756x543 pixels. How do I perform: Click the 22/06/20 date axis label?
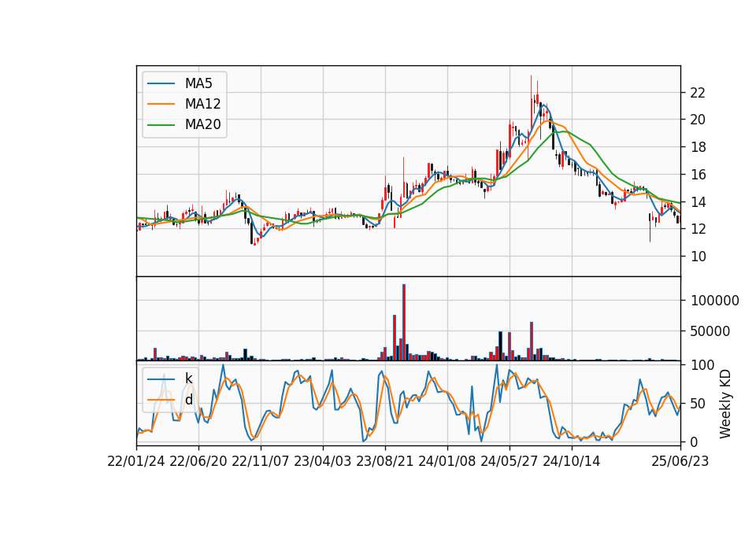[198, 461]
